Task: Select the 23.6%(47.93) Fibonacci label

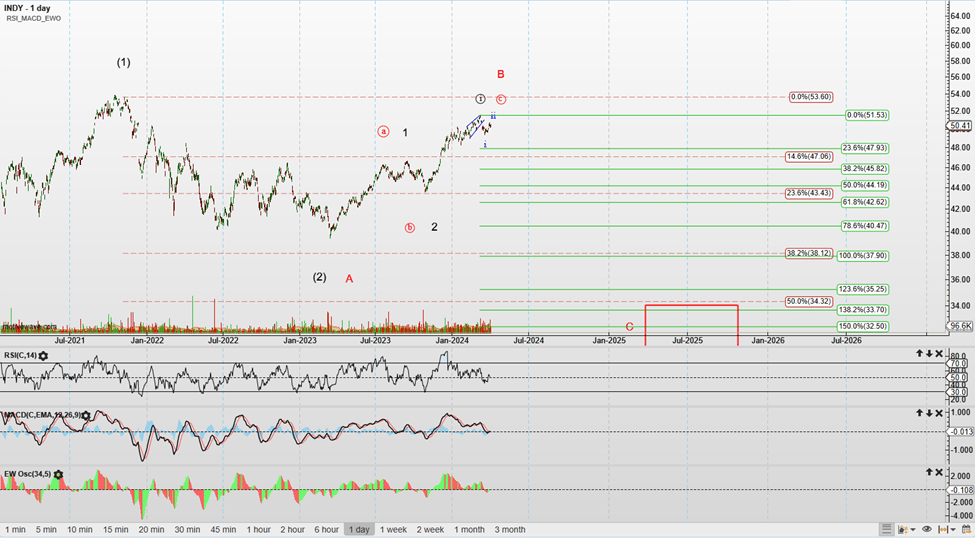Action: click(865, 148)
